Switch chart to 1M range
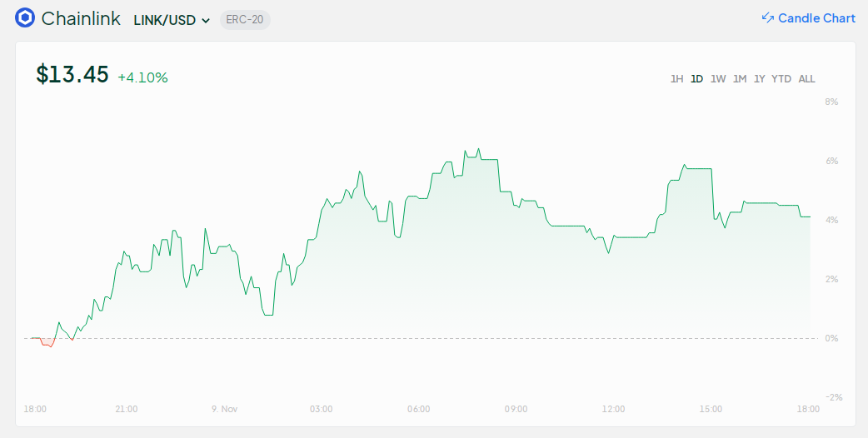The image size is (868, 438). [x=740, y=79]
